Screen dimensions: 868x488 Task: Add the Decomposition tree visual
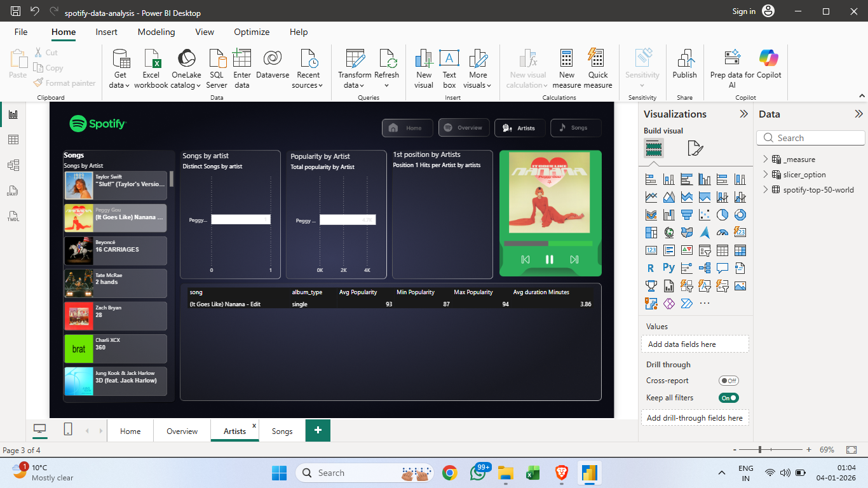[704, 268]
